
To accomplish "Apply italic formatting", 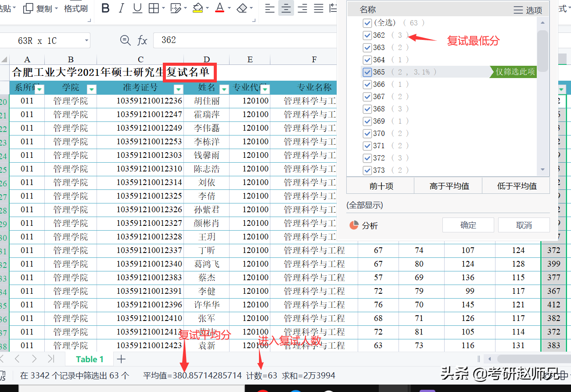I will coord(121,8).
